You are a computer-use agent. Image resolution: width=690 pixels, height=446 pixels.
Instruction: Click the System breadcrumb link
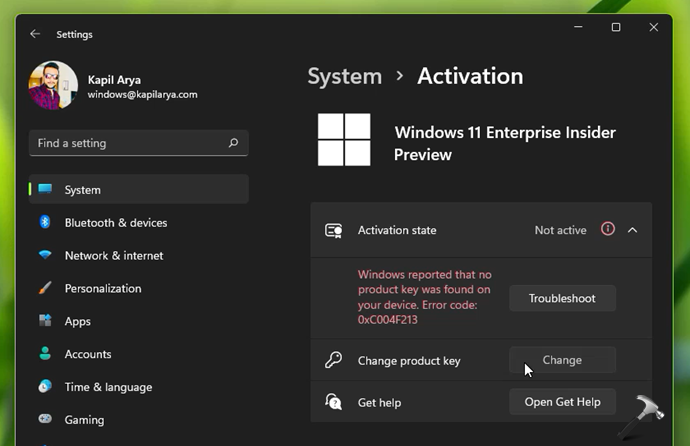[344, 76]
